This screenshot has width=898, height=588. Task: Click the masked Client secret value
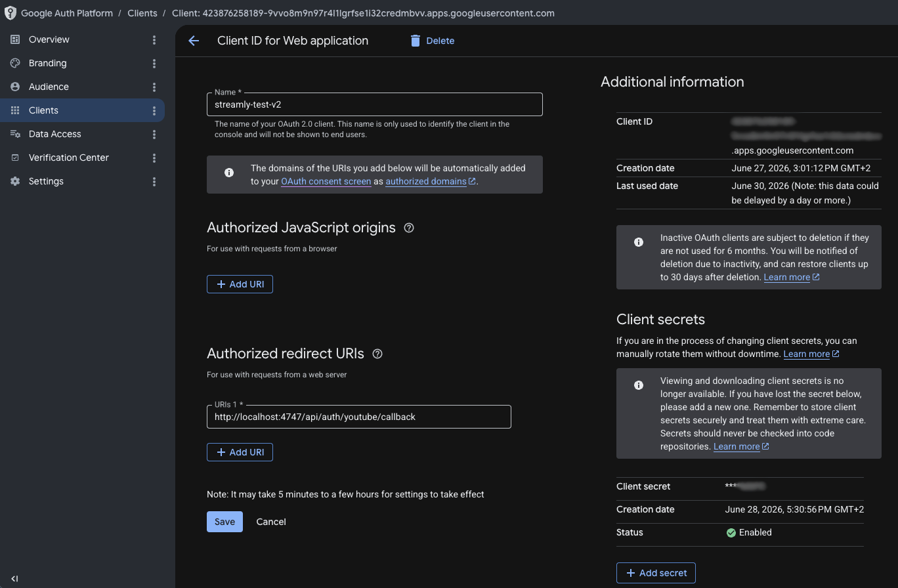pyautogui.click(x=746, y=486)
